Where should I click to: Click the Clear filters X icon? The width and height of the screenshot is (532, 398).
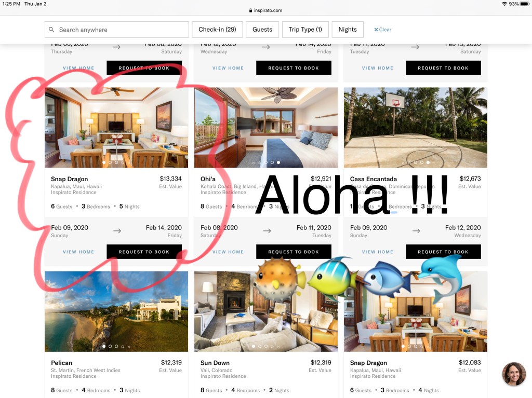tap(376, 30)
